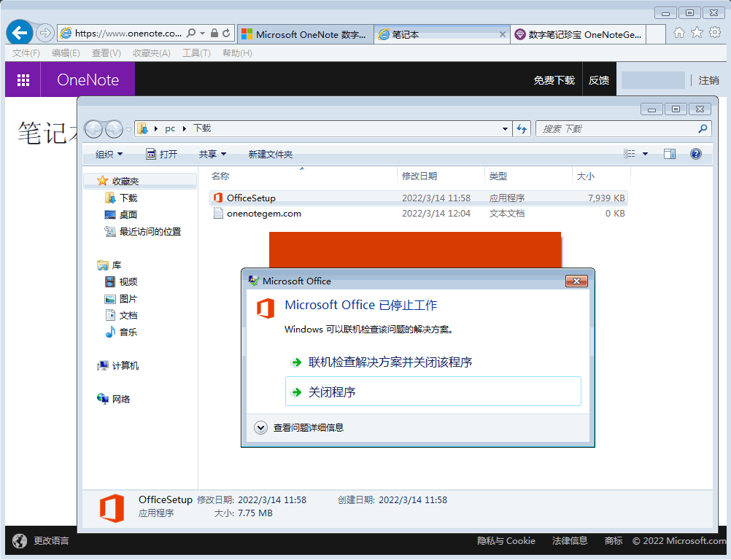
Task: Open the OneNote app launcher grid
Action: pos(23,79)
